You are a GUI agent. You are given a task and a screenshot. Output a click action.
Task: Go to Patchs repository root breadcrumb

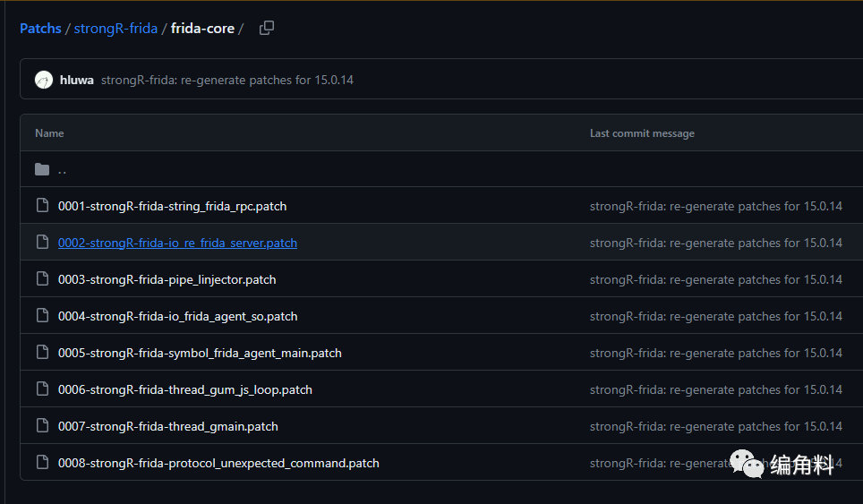40,28
